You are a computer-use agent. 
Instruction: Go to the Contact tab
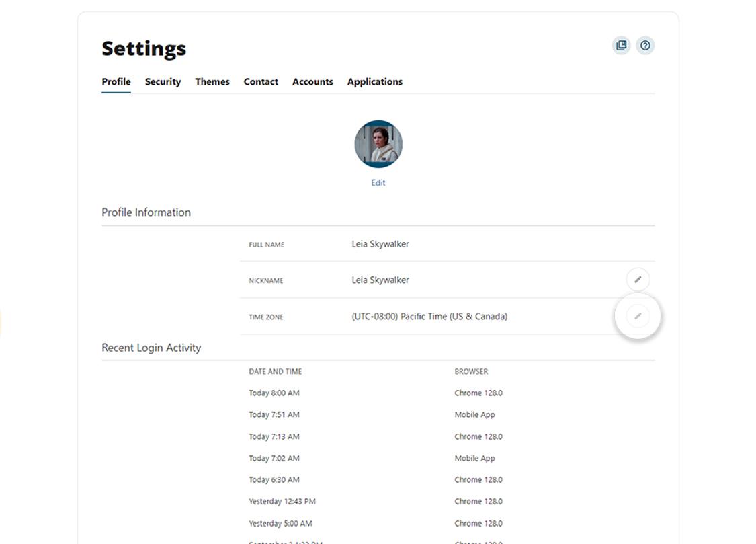pyautogui.click(x=261, y=82)
